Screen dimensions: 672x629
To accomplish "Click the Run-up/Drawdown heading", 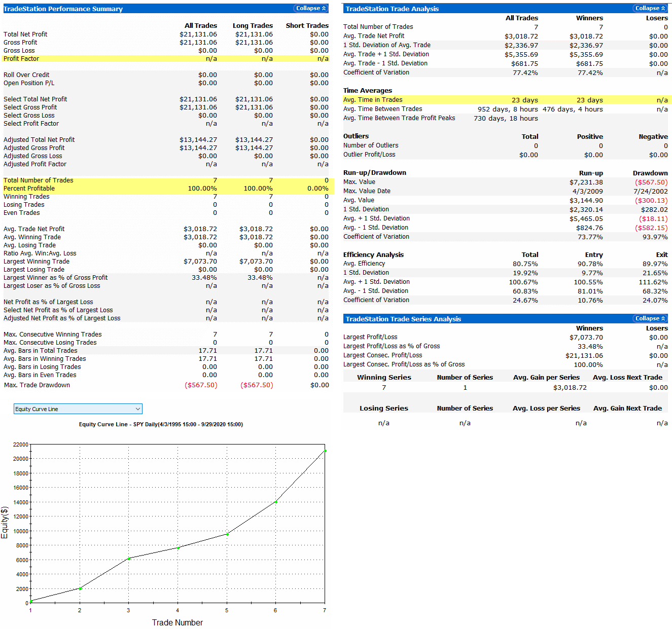I will point(375,173).
